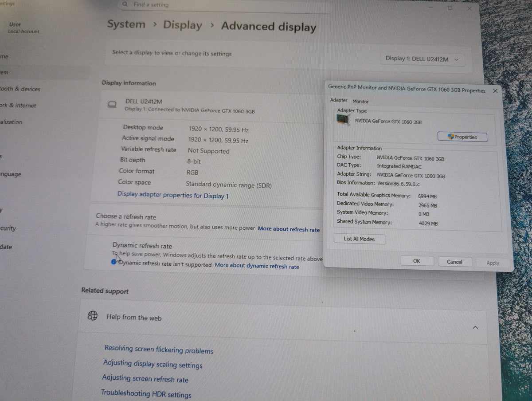The width and height of the screenshot is (532, 401).
Task: Click the 6994 MB total graphics memory value
Action: tap(428, 196)
